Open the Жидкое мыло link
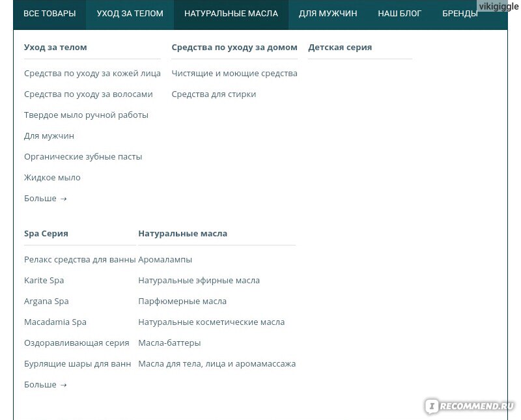 52,177
